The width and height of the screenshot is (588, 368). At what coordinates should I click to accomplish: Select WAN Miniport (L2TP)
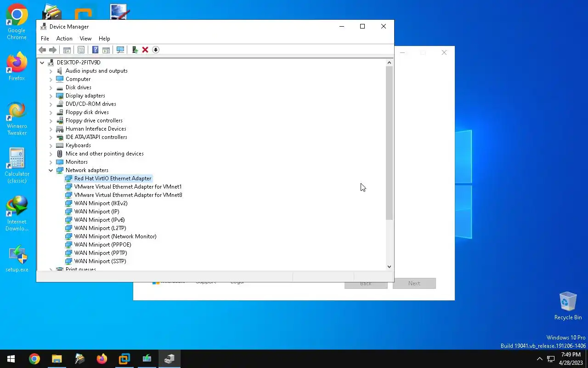100,228
